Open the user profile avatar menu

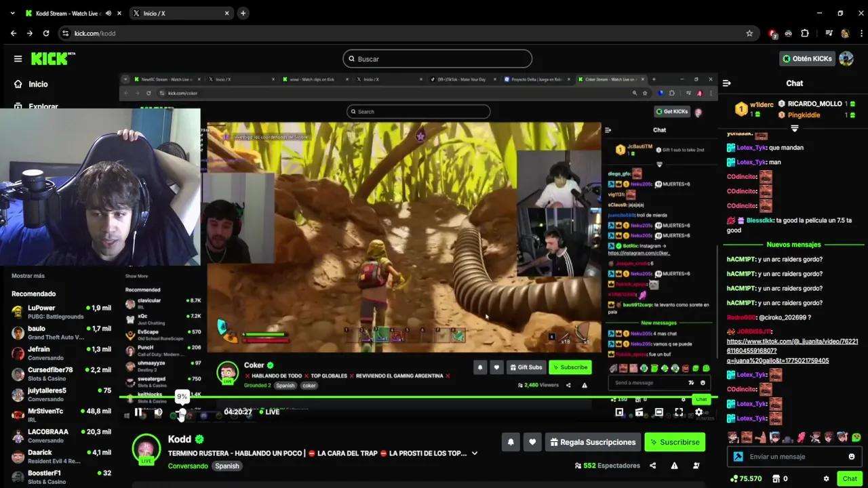coord(846,59)
